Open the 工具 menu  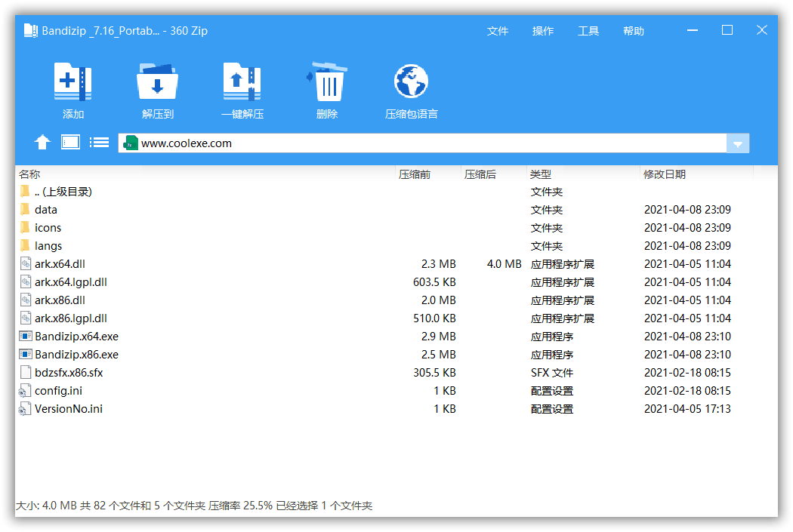(x=588, y=32)
